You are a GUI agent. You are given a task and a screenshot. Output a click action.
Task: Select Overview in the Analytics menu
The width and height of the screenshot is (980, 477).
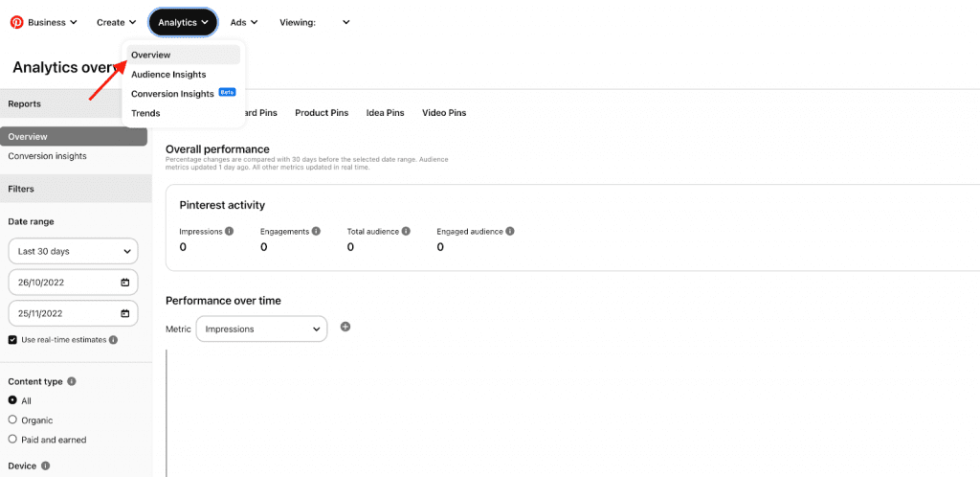183,55
